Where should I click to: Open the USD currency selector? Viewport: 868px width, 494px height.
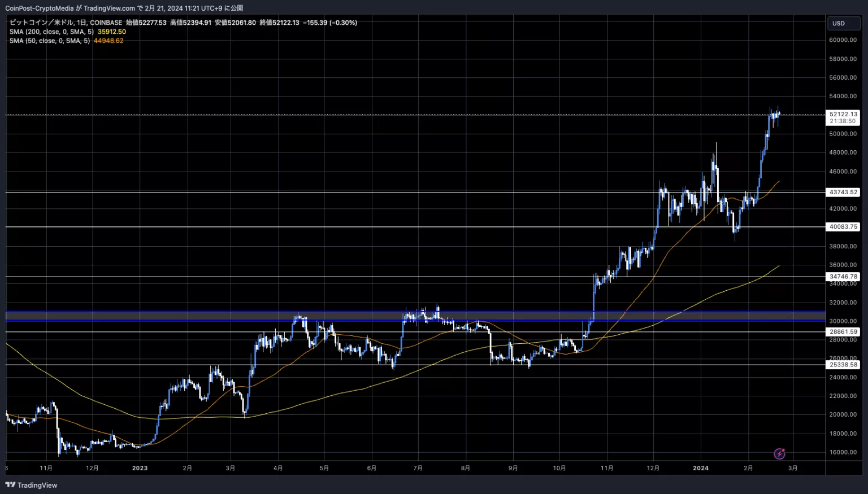[844, 23]
